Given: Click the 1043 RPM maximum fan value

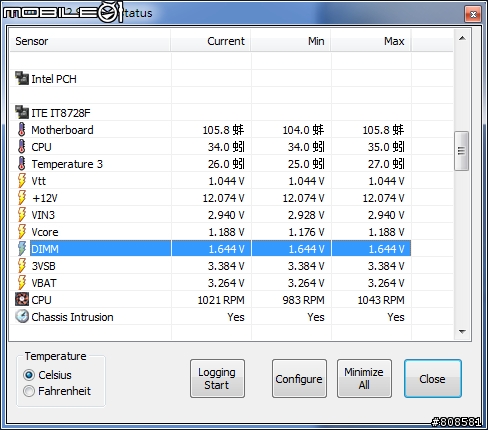Looking at the screenshot, I should click(x=381, y=300).
